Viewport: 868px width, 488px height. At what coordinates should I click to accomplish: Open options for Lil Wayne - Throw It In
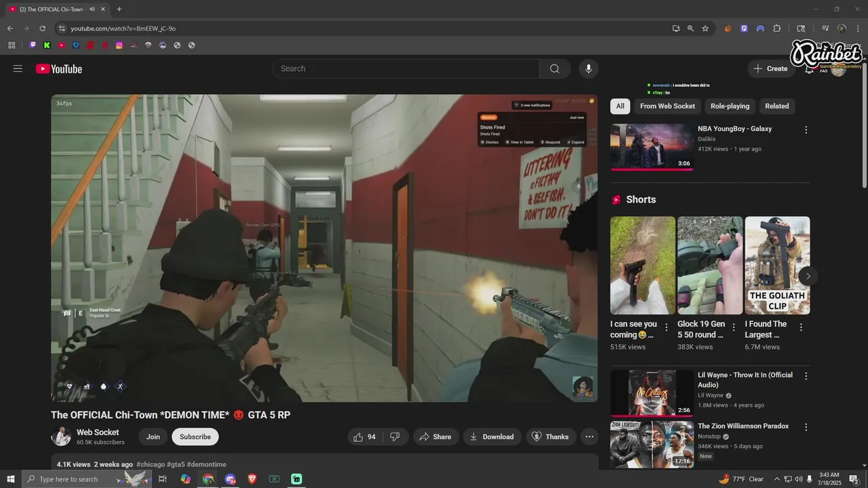pos(806,376)
